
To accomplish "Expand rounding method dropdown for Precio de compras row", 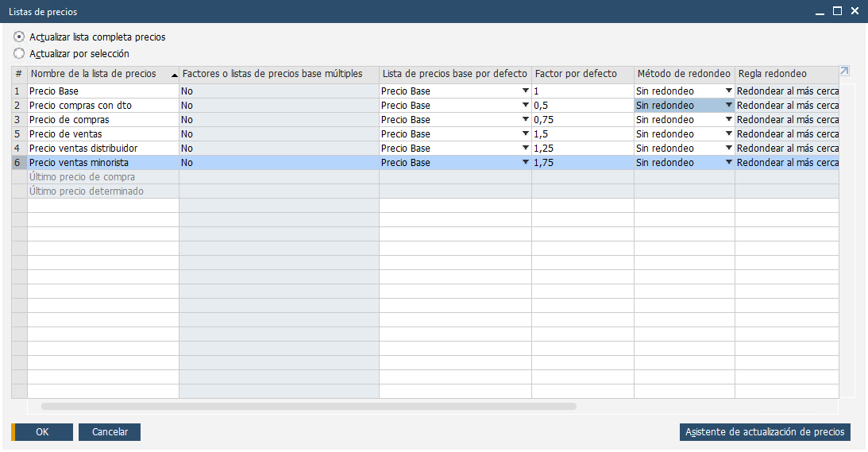I will coord(728,120).
